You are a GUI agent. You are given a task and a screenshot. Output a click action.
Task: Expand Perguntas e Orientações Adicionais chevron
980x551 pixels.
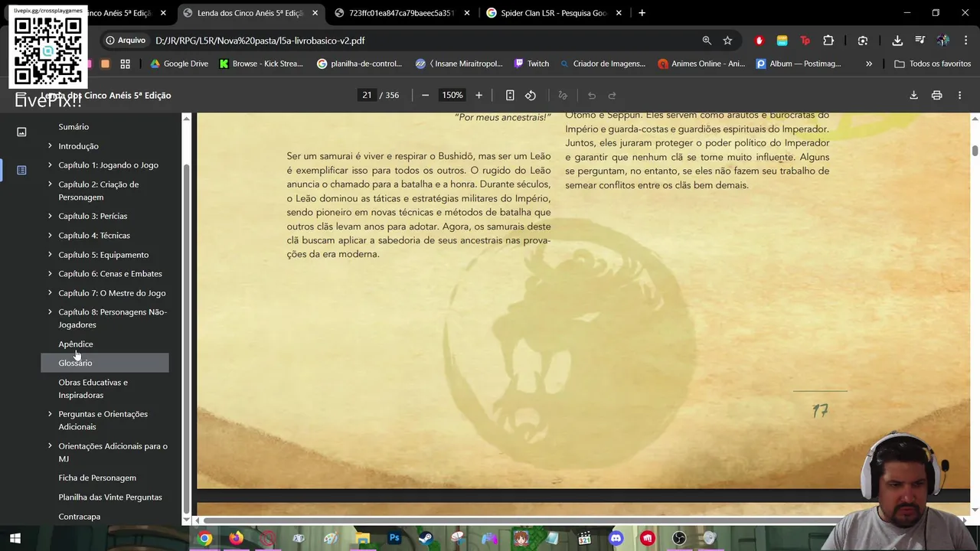point(50,413)
